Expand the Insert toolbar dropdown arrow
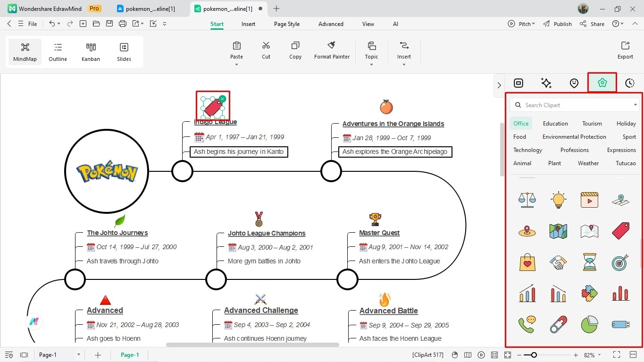This screenshot has height=362, width=644. pos(404,65)
